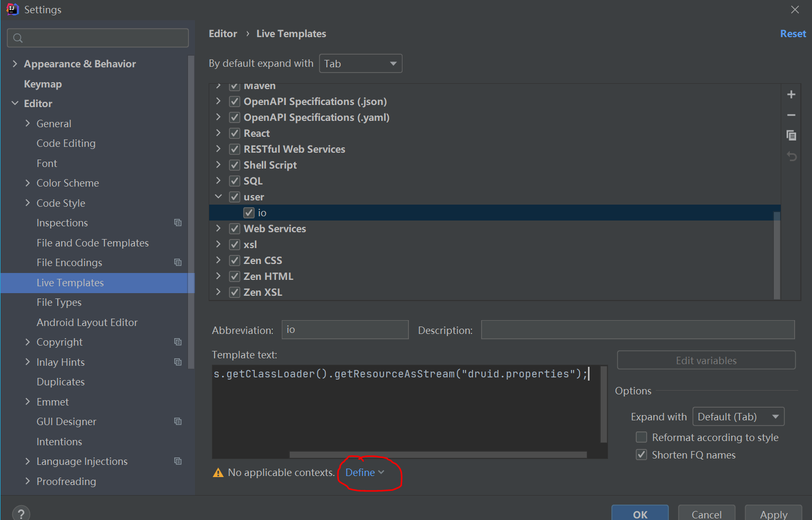
Task: Expand the Web Services template group
Action: click(218, 228)
